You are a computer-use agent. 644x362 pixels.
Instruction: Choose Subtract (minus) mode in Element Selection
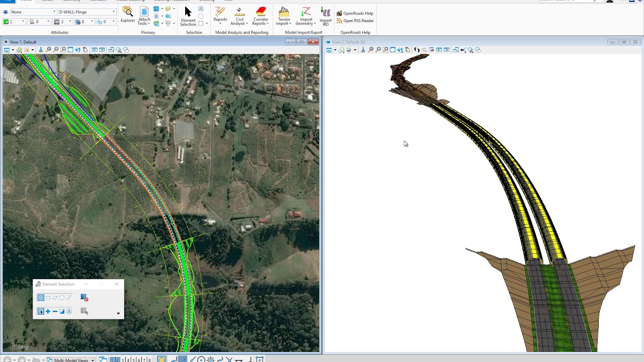coord(55,311)
